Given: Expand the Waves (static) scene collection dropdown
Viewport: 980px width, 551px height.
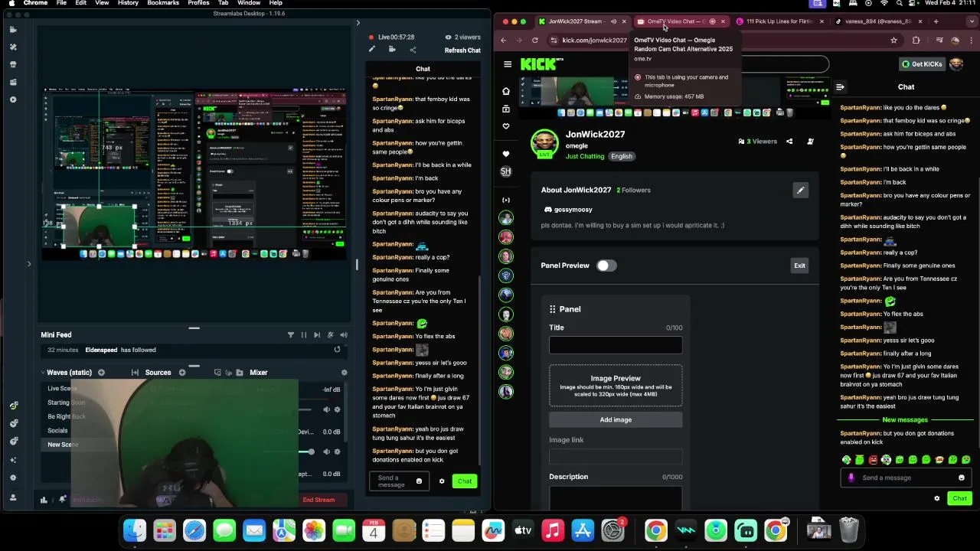Looking at the screenshot, I should (44, 373).
